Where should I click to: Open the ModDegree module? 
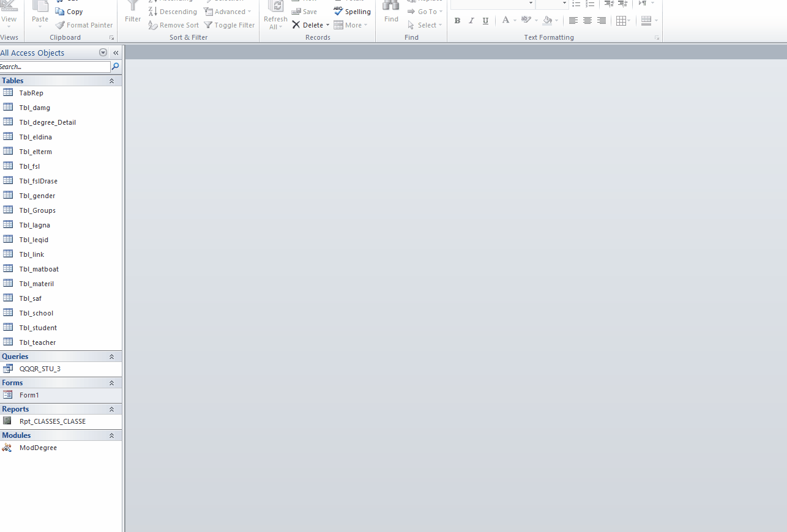pos(38,448)
